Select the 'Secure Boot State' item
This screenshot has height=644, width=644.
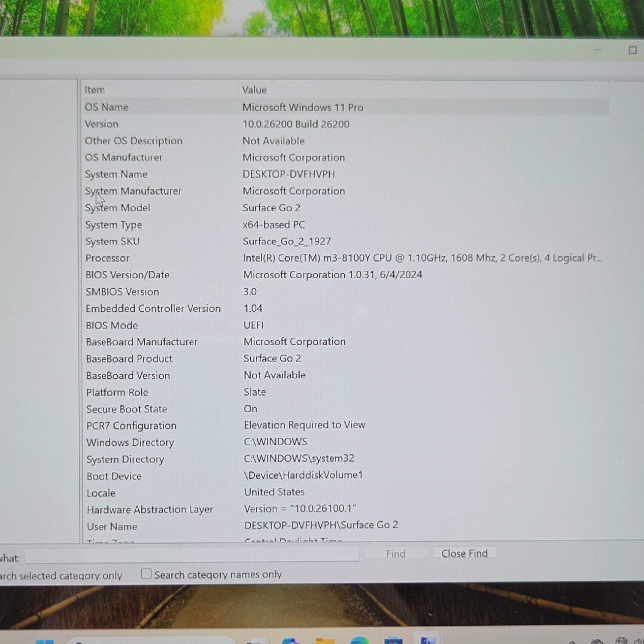pos(127,409)
